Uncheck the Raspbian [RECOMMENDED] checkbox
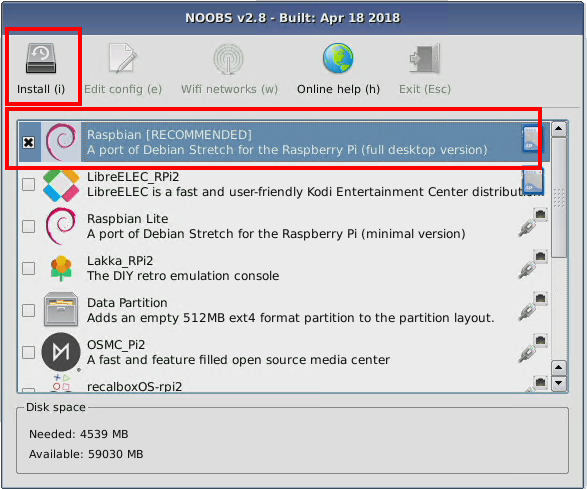This screenshot has width=587, height=489. [28, 142]
